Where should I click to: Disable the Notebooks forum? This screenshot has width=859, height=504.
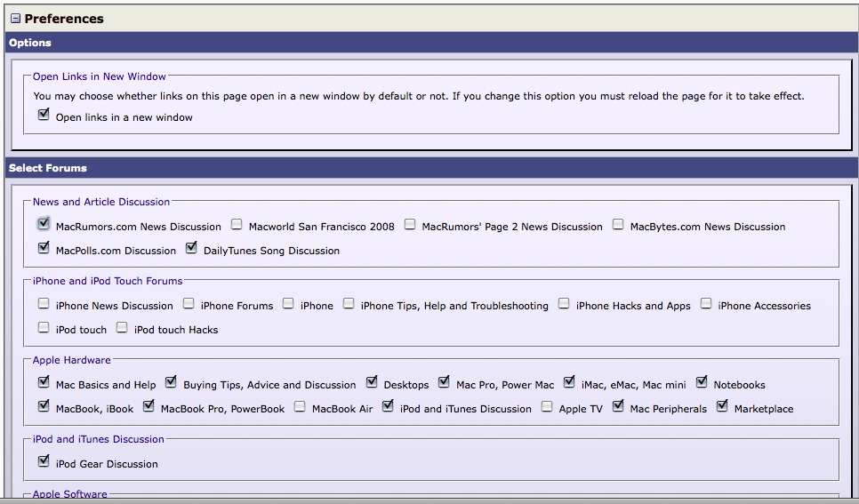tap(702, 382)
